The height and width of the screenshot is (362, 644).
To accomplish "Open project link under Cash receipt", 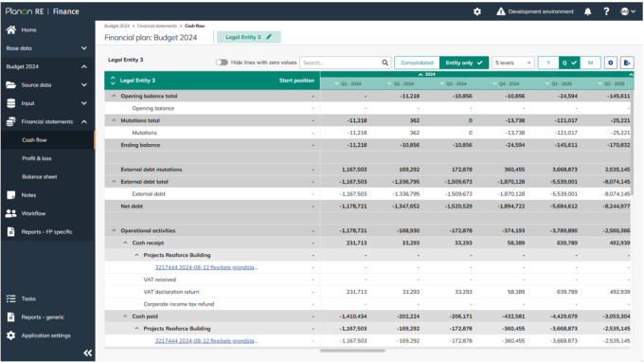I will (x=206, y=267).
